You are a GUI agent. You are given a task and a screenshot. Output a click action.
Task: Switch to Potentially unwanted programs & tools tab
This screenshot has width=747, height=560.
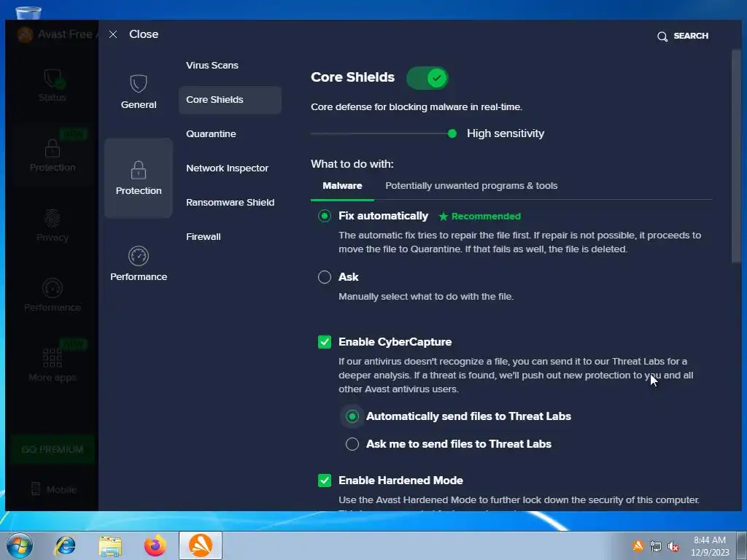(x=471, y=186)
